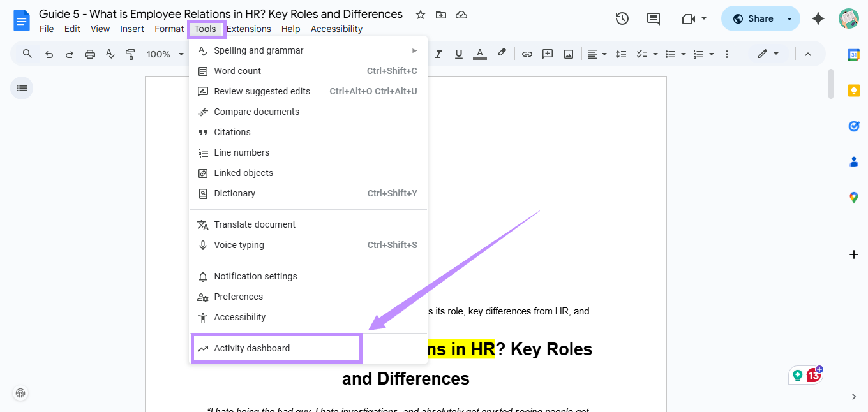Click the Share button
This screenshot has width=868, height=412.
[756, 18]
